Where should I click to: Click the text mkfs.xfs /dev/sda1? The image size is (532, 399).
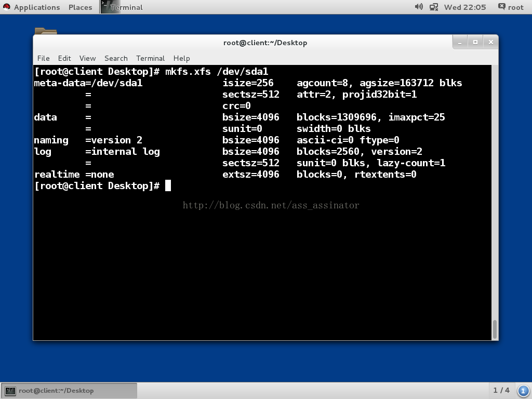217,72
